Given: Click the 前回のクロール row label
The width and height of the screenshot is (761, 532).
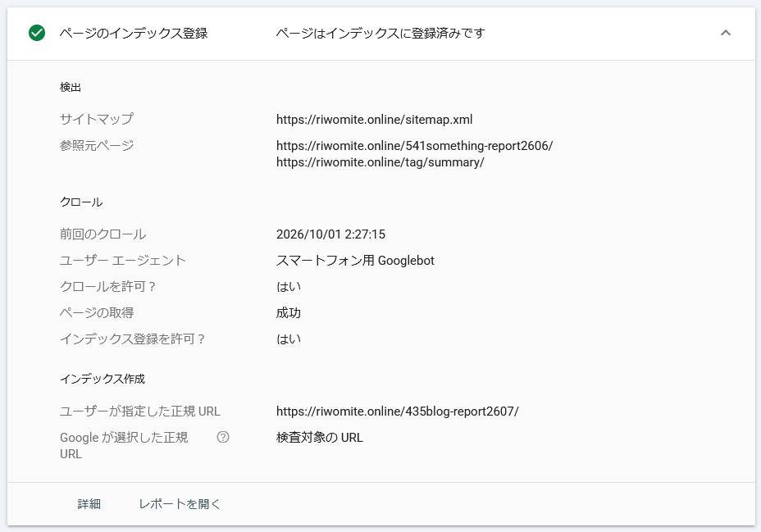Looking at the screenshot, I should (x=103, y=234).
